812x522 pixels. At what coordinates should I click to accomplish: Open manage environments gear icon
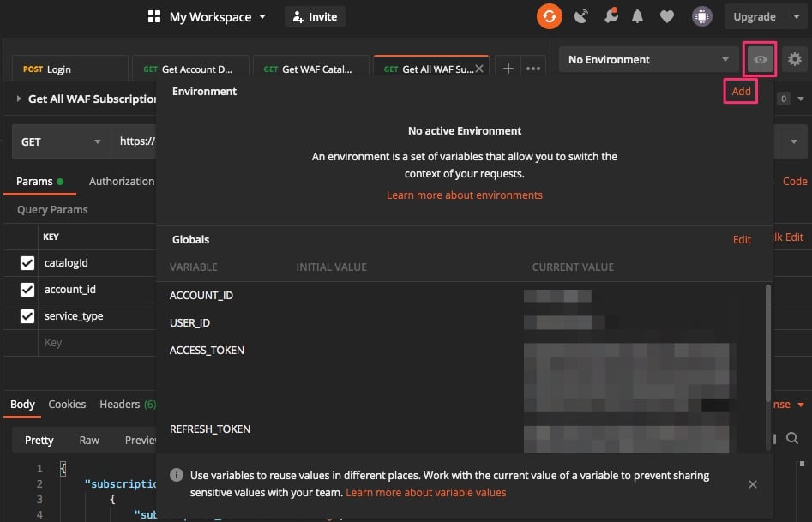(794, 59)
